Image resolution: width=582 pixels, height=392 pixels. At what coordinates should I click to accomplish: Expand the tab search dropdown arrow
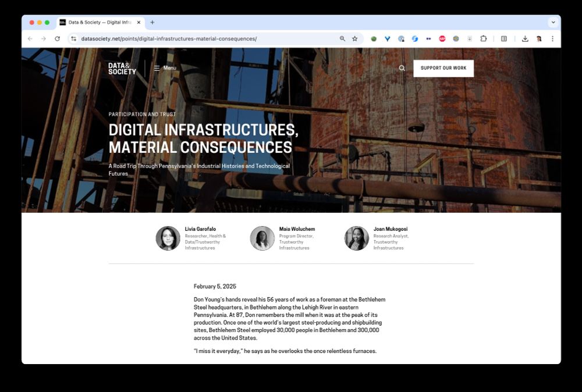click(553, 22)
